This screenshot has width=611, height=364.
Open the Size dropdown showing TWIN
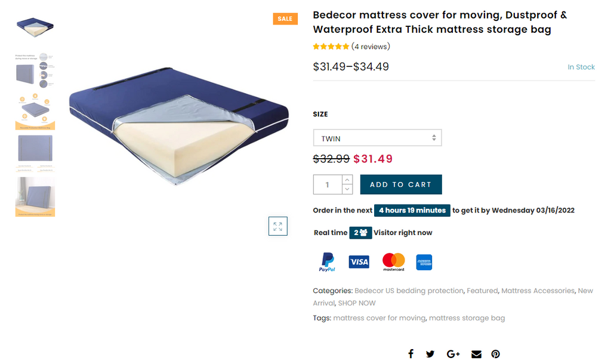377,138
